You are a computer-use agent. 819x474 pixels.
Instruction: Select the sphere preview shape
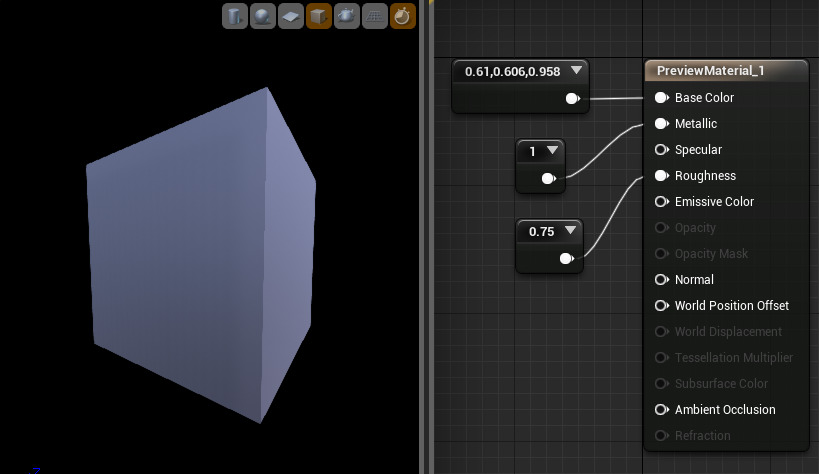(x=263, y=16)
